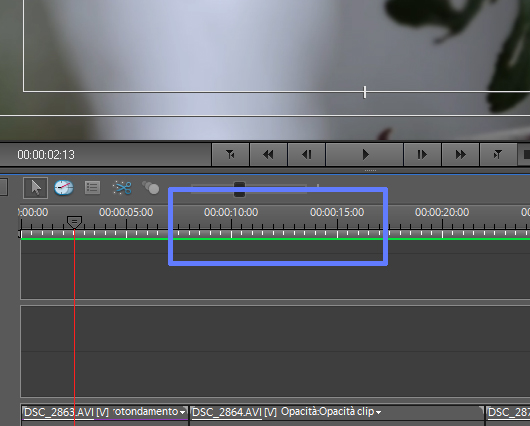This screenshot has height=426, width=530.
Task: Go to next edit point
Action: (x=498, y=155)
